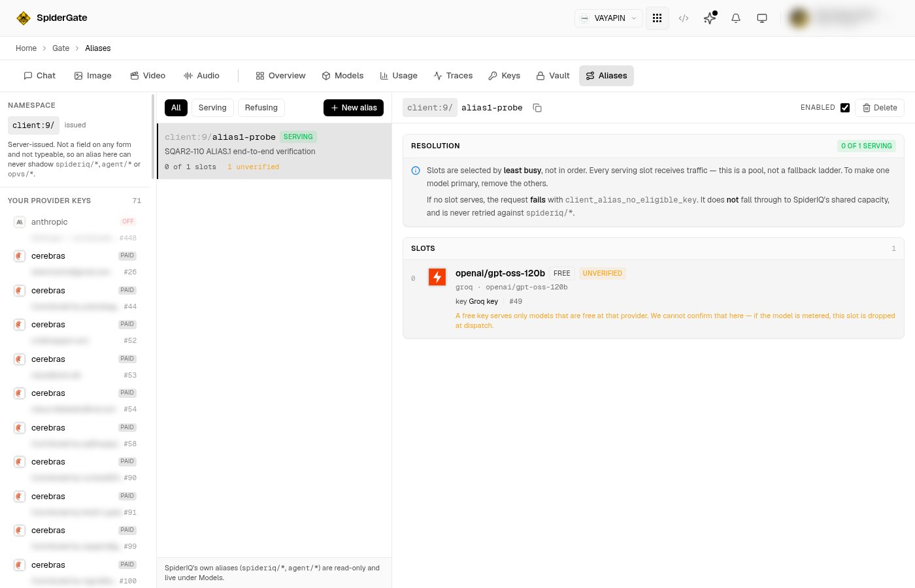Click the monitor display icon

coord(762,18)
